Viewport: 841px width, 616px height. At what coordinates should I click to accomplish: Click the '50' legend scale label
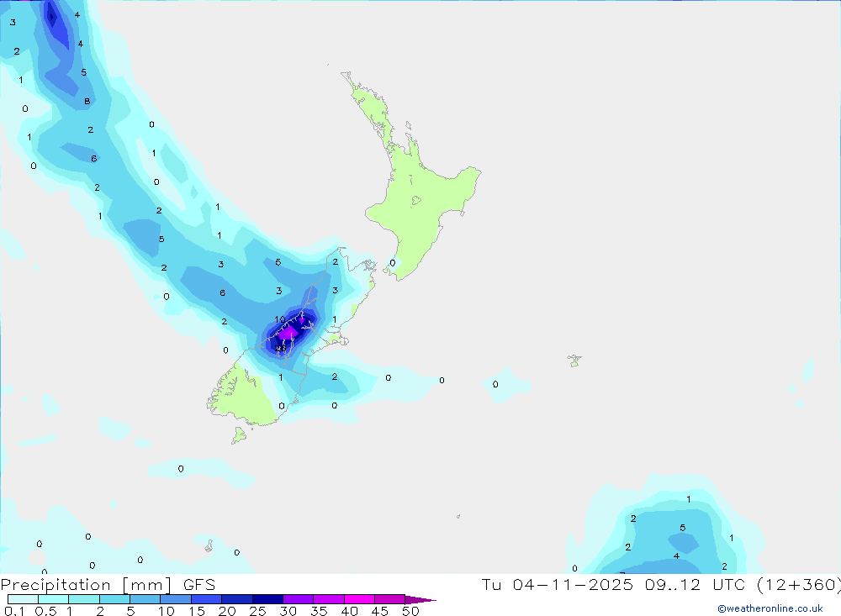click(x=410, y=611)
